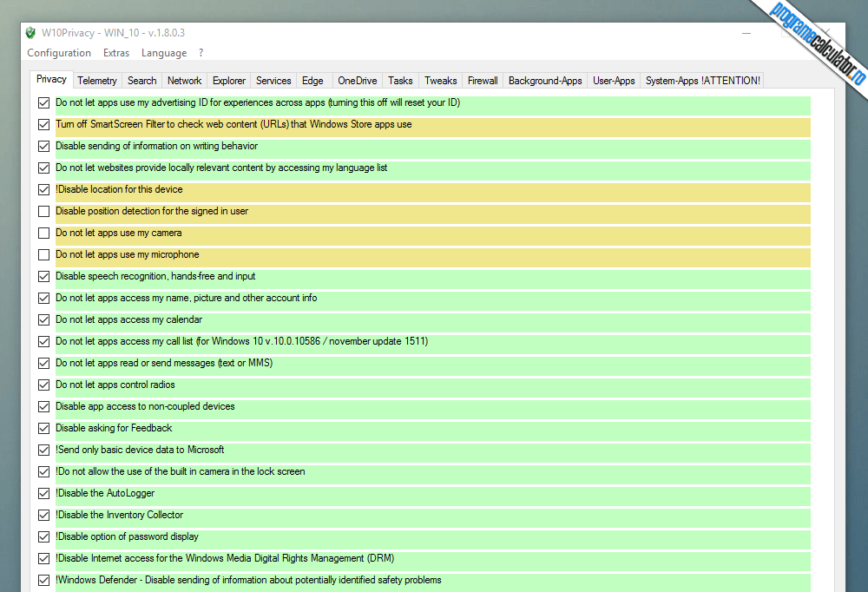
Task: Go to the Services tab
Action: coord(273,81)
